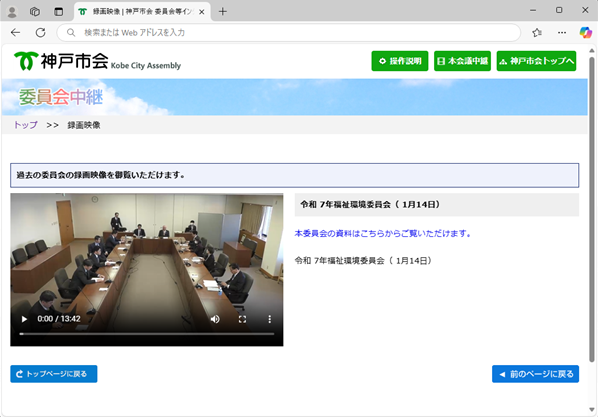Image resolution: width=598 pixels, height=417 pixels.
Task: Open 本委員会の資料 link
Action: click(383, 233)
